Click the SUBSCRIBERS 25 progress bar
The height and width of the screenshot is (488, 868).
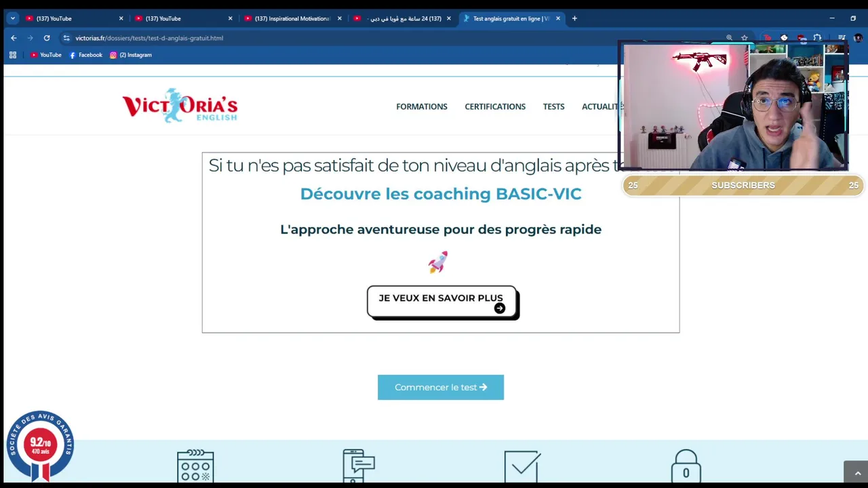(743, 185)
